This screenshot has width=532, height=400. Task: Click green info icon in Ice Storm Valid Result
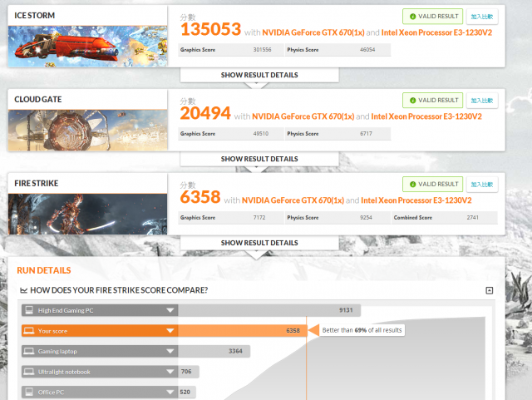tap(412, 17)
